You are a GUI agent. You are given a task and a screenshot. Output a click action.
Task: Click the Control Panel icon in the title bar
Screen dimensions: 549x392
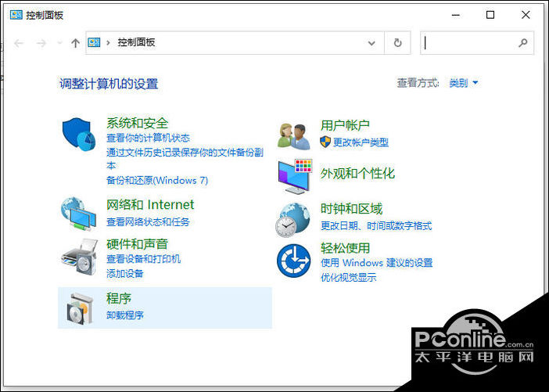[x=16, y=15]
